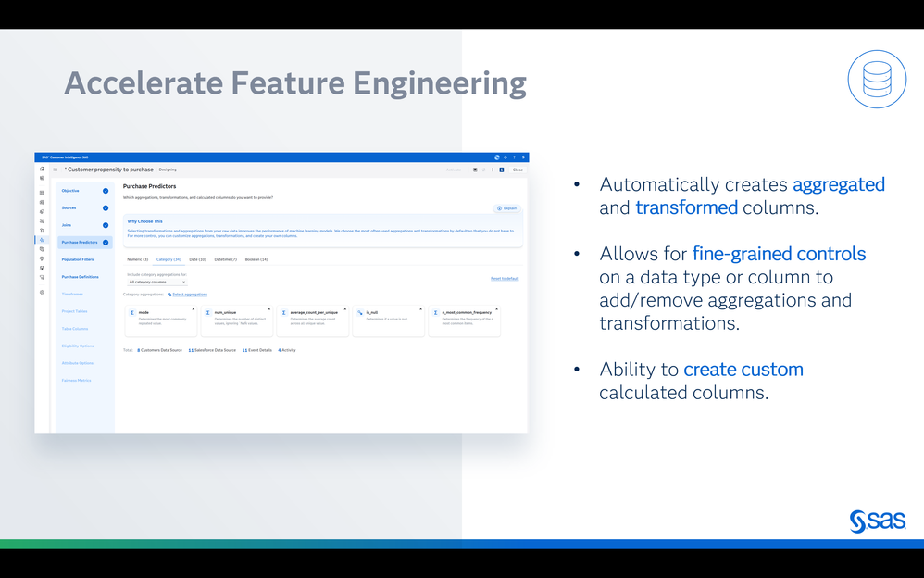Open the Boolean (14) tab
This screenshot has height=578, width=924.
point(256,259)
